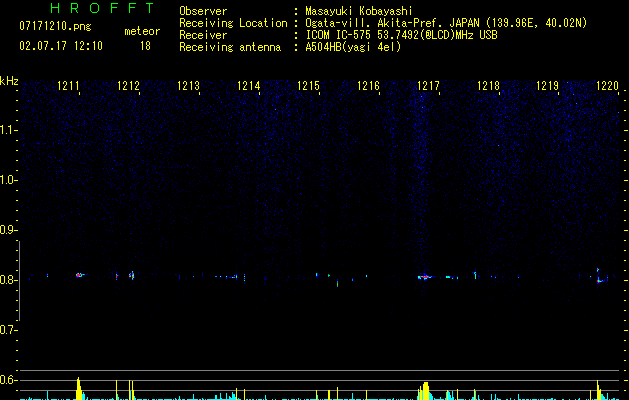Viewport: 629px width, 400px height.
Task: Select the filename 07171210.png
Action: (55, 26)
